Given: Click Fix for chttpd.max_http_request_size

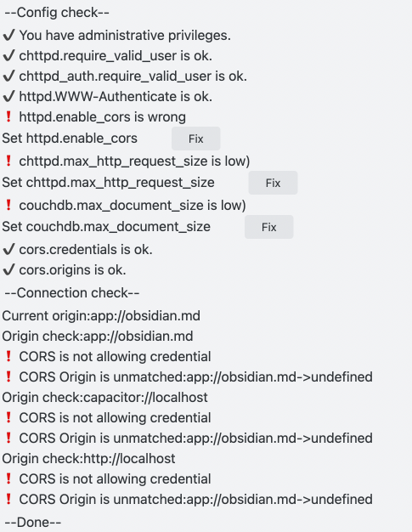Looking at the screenshot, I should coord(273,183).
